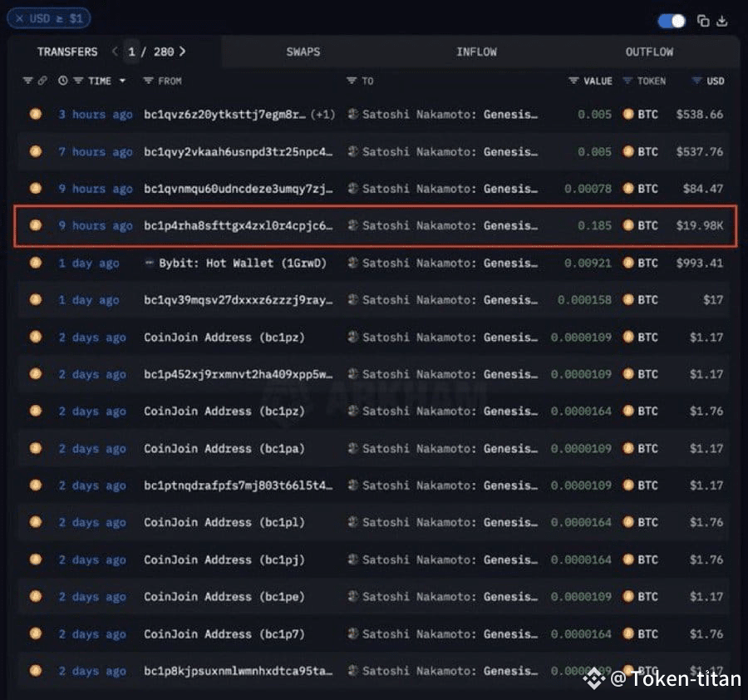The height and width of the screenshot is (700, 748).
Task: Click BTC token on the $84.47 row
Action: [641, 189]
